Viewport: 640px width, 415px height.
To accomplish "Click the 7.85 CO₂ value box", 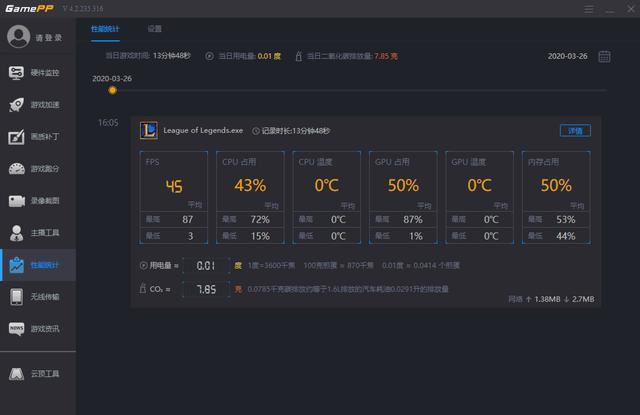I will click(x=206, y=289).
